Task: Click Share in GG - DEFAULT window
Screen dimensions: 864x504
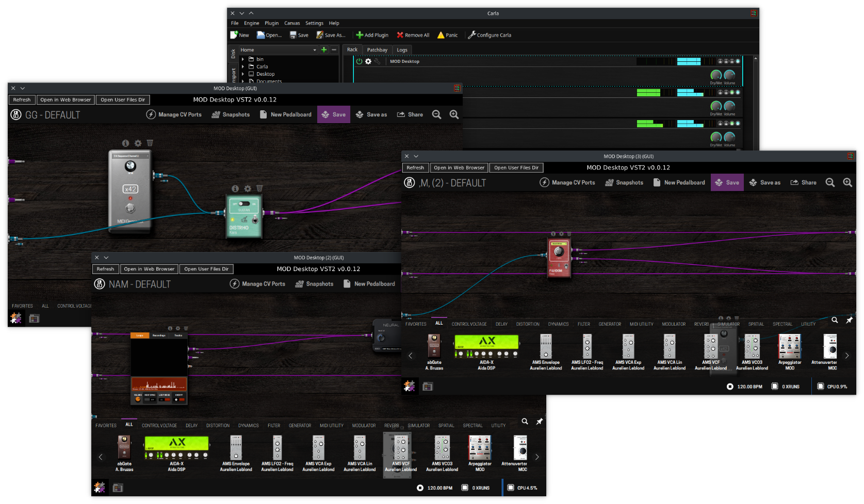Action: click(410, 114)
